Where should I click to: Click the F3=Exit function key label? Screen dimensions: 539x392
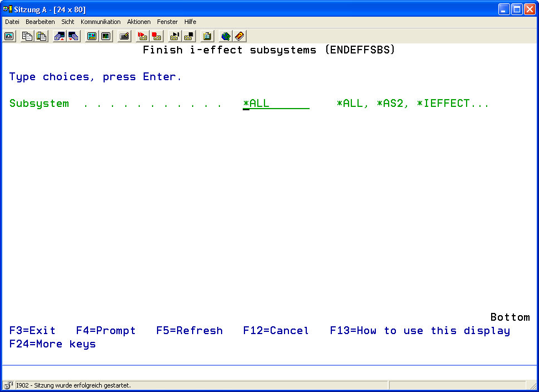32,331
